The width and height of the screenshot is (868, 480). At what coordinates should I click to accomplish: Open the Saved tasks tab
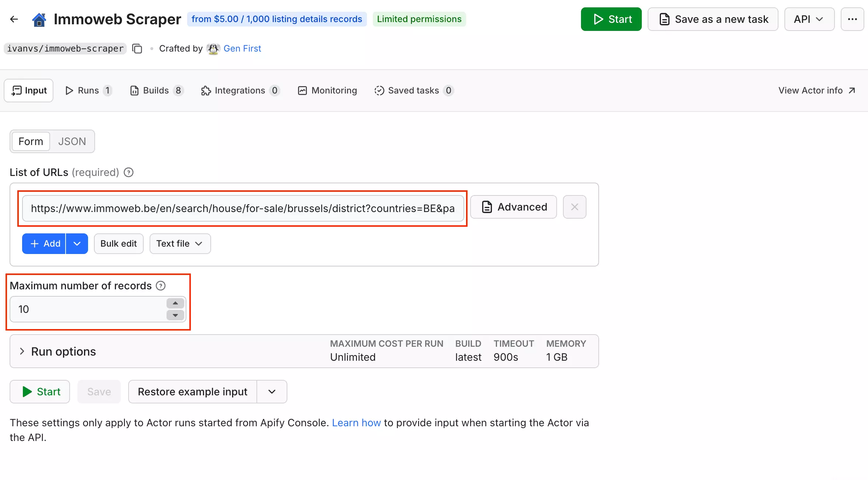[x=414, y=91]
